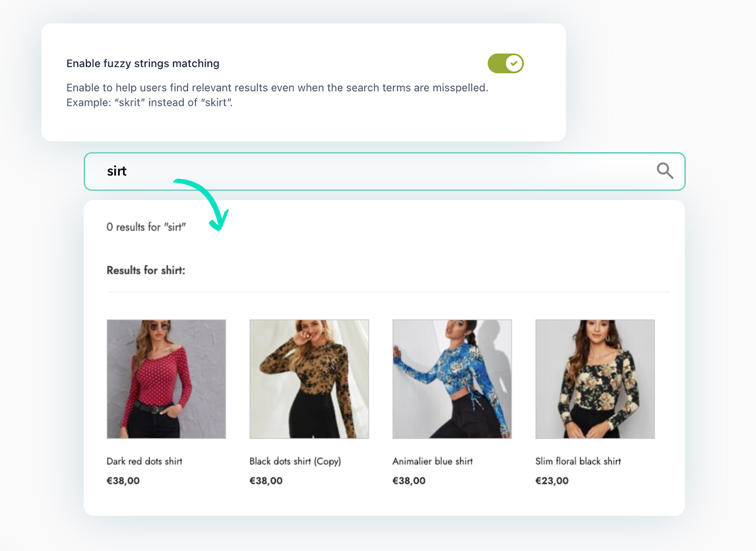Click the 'Enable fuzzy strings matching' label
Image resolution: width=756 pixels, height=551 pixels.
coord(143,63)
